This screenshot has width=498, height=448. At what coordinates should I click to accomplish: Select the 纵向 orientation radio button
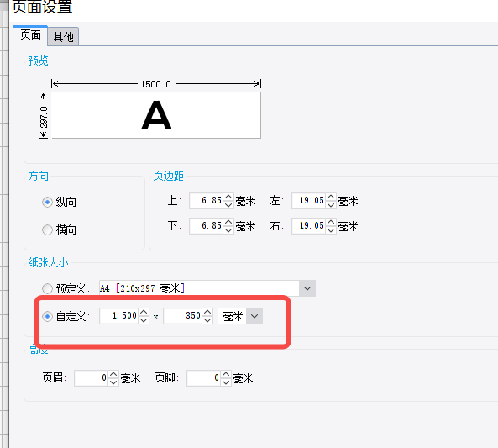tap(47, 202)
